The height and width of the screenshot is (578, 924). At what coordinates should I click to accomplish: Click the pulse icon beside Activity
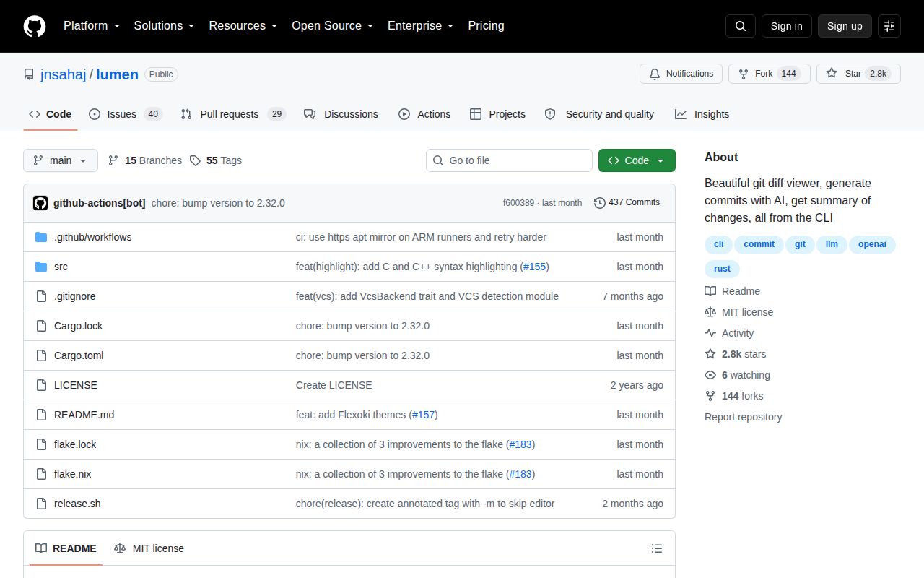[x=710, y=333]
